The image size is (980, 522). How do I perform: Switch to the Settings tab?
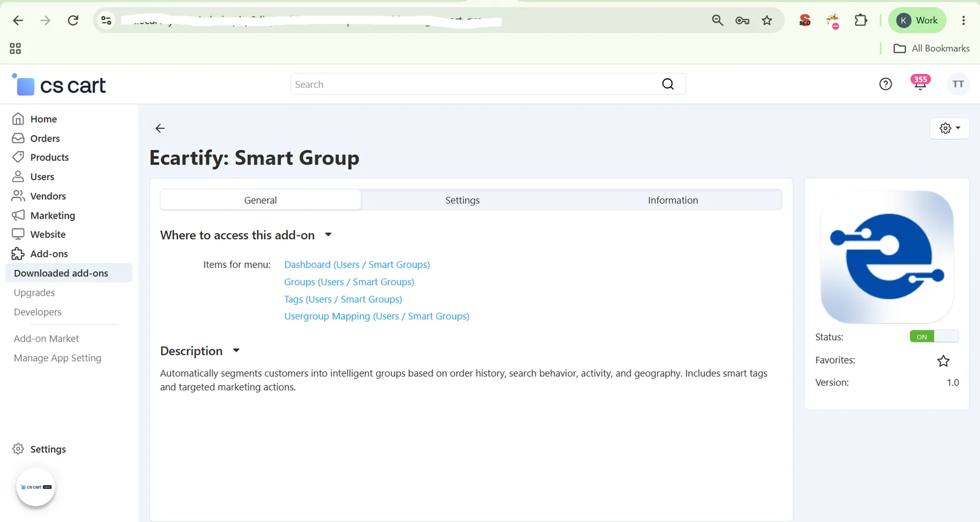tap(462, 200)
